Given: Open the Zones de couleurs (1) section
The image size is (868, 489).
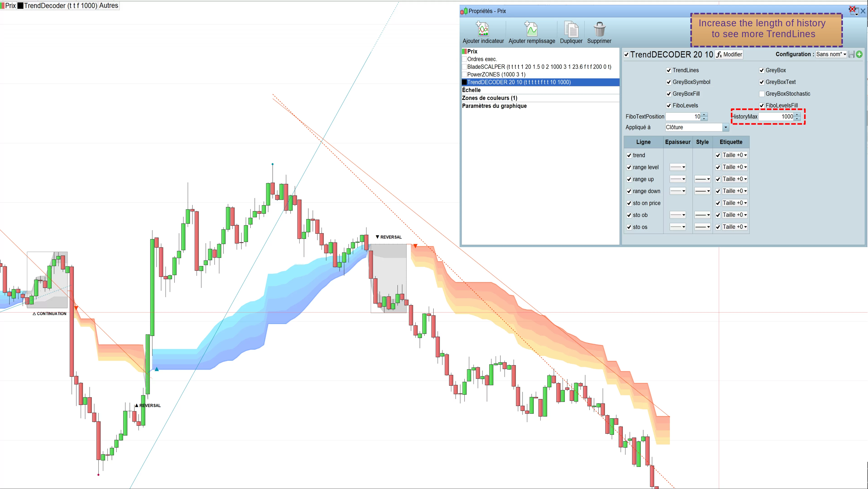Looking at the screenshot, I should coord(540,98).
